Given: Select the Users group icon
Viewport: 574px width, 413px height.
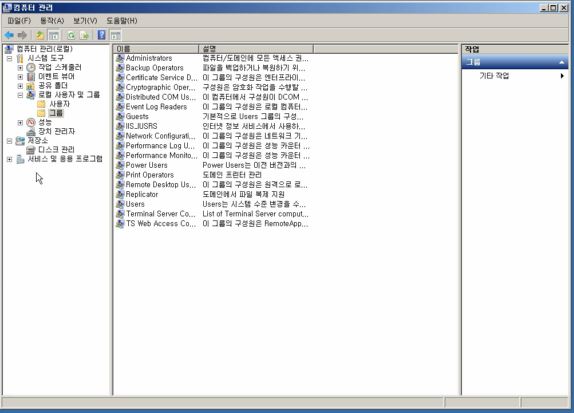Looking at the screenshot, I should 120,204.
